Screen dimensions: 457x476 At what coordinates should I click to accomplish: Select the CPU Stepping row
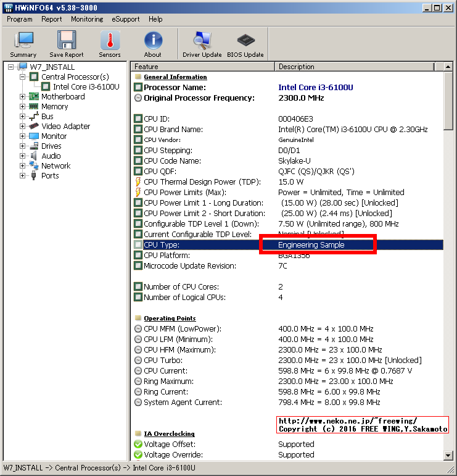[289, 150]
